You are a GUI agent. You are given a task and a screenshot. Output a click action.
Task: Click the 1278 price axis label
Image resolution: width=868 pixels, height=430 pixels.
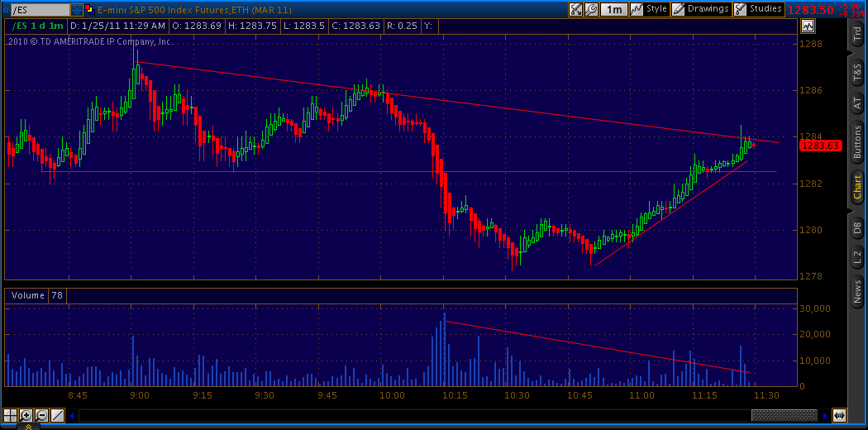(x=810, y=276)
